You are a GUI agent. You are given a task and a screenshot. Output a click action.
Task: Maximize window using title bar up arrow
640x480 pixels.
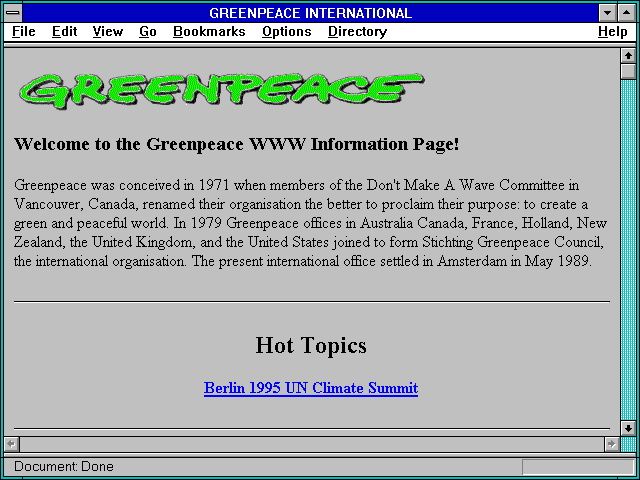[x=627, y=13]
